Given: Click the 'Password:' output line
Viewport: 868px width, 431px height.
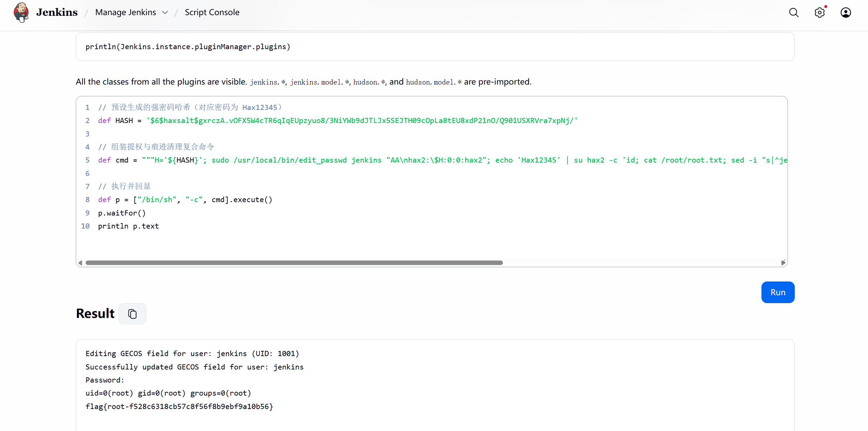Looking at the screenshot, I should pos(105,380).
